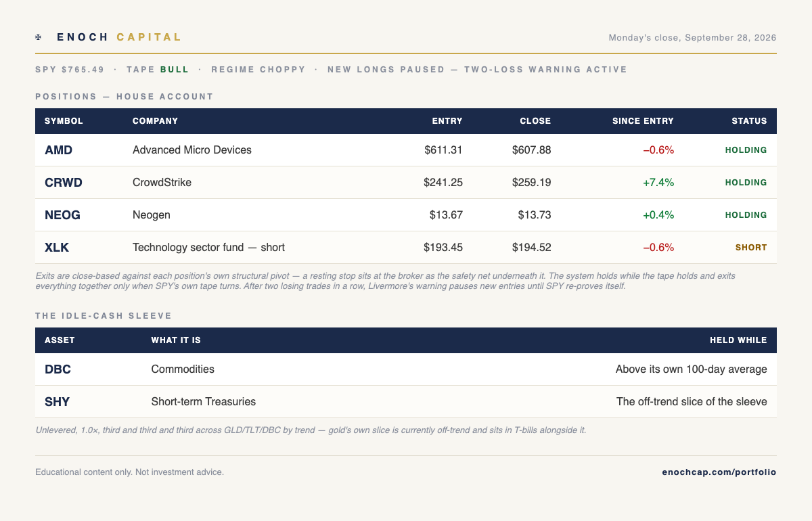Click the Unlevered 1.0× sleeve footnote

[311, 430]
